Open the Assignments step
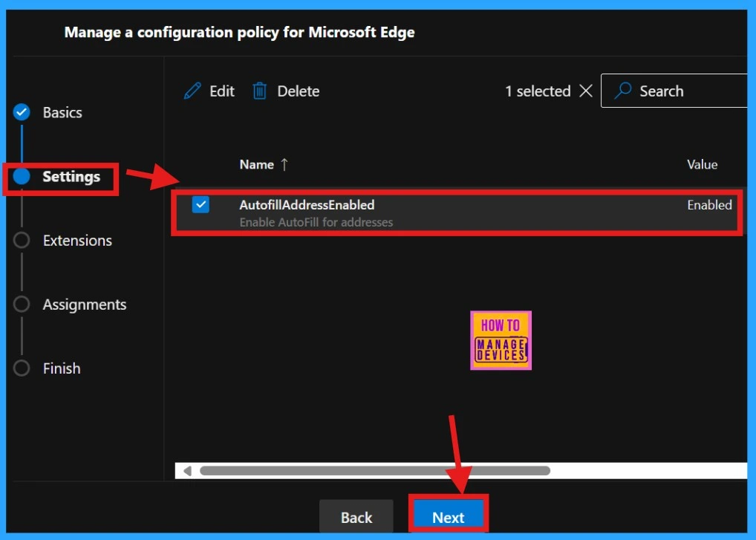Screen dimensions: 756x540 pyautogui.click(x=85, y=305)
